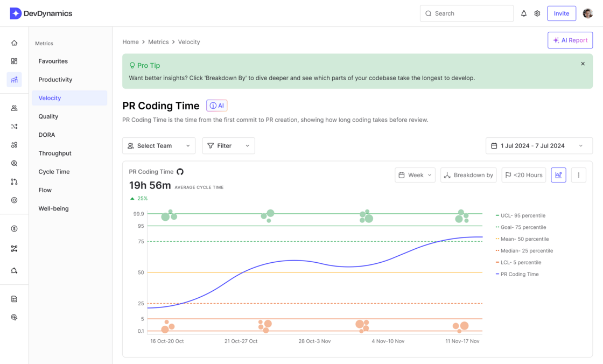
Task: Toggle LCL- 5 percentile legend series
Action: pyautogui.click(x=518, y=262)
